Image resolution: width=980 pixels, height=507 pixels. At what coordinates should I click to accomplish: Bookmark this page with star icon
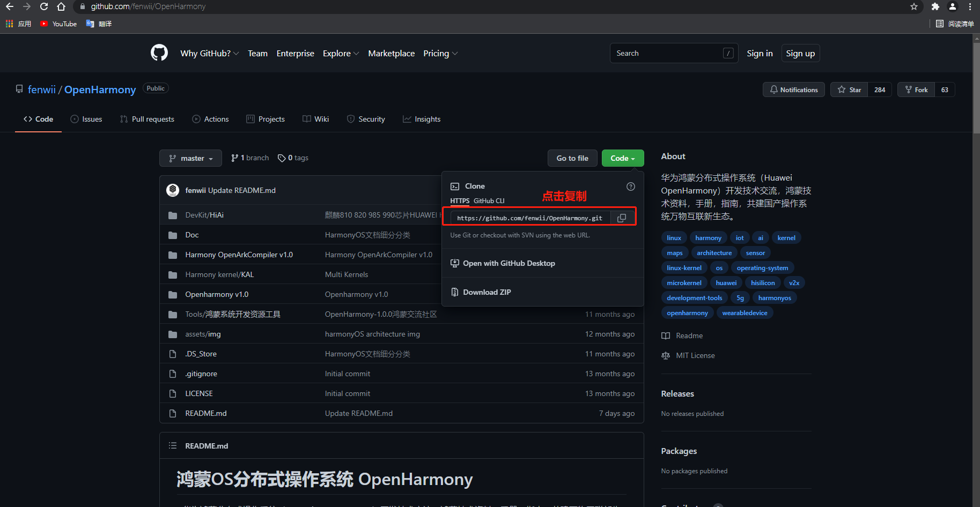(914, 6)
